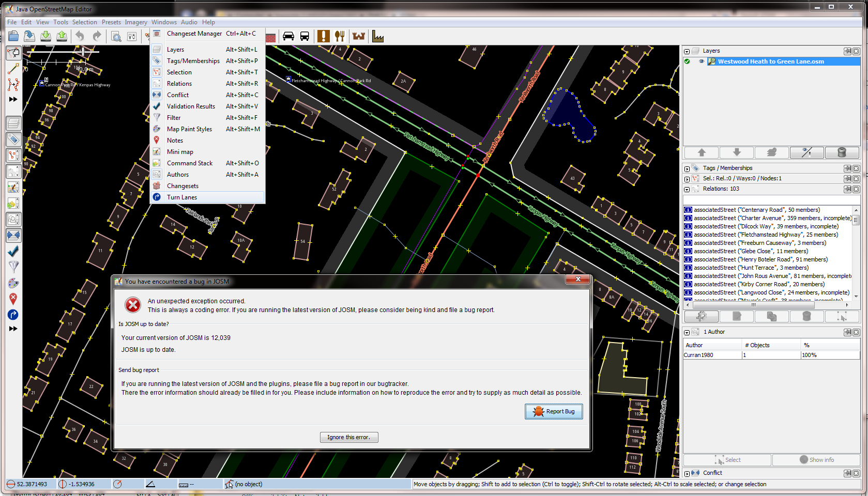
Task: Click the fork and knife restaurant preset
Action: 340,36
